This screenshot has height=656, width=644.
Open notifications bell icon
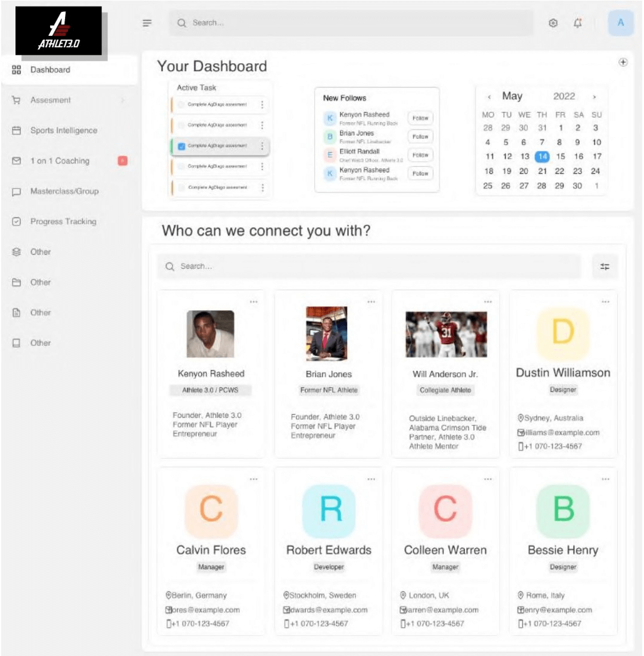click(577, 23)
